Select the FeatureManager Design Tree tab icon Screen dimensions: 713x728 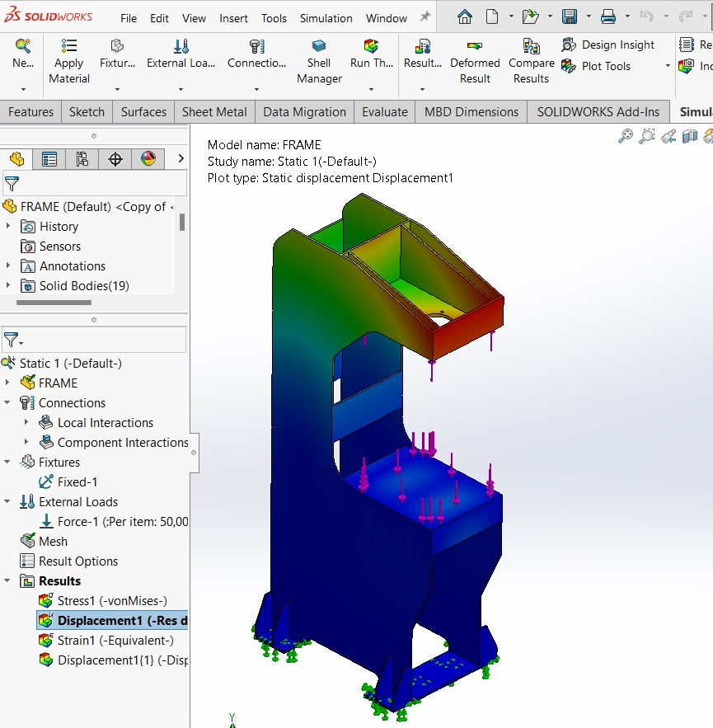[x=16, y=159]
